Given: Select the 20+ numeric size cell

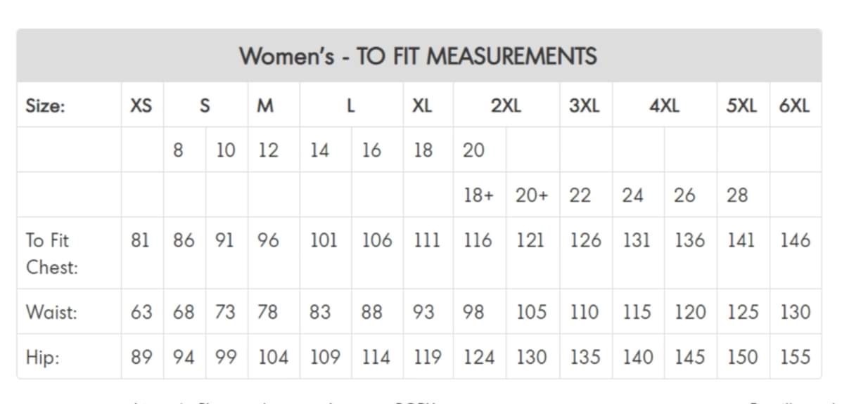Looking at the screenshot, I should (x=531, y=195).
